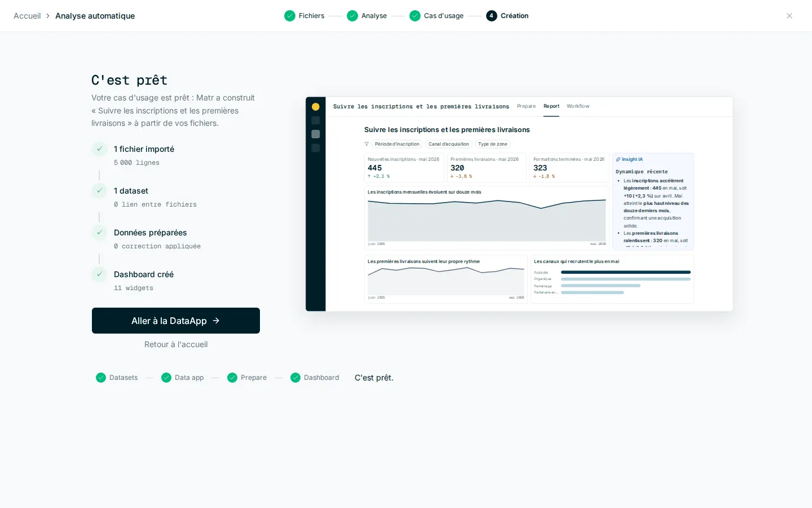
Task: Click the premières livraisons line chart
Action: coord(446,281)
